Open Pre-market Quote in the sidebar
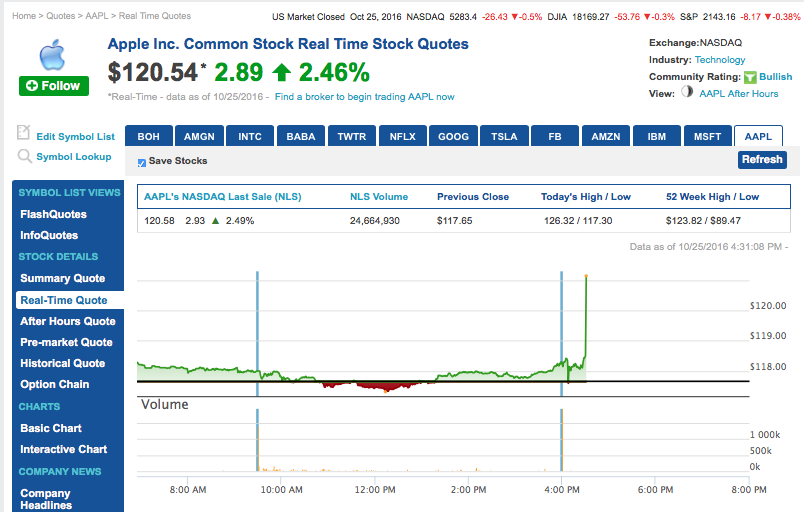 (x=66, y=342)
